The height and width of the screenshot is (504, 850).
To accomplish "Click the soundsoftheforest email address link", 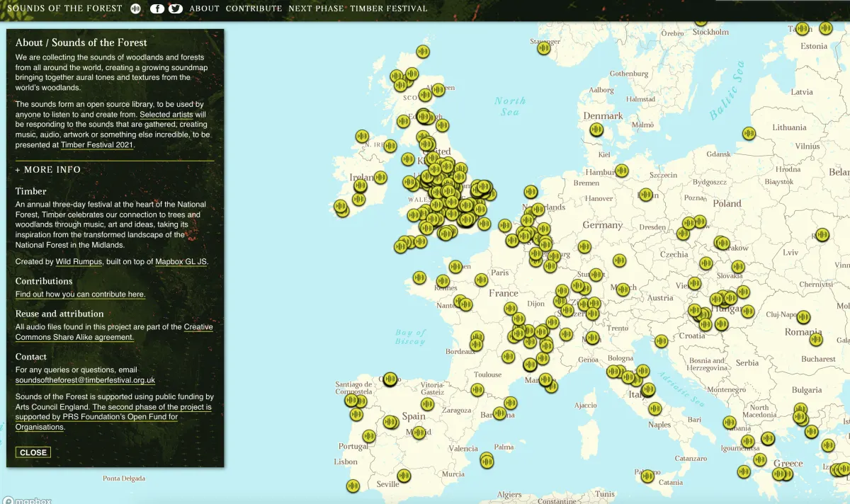I will [85, 380].
